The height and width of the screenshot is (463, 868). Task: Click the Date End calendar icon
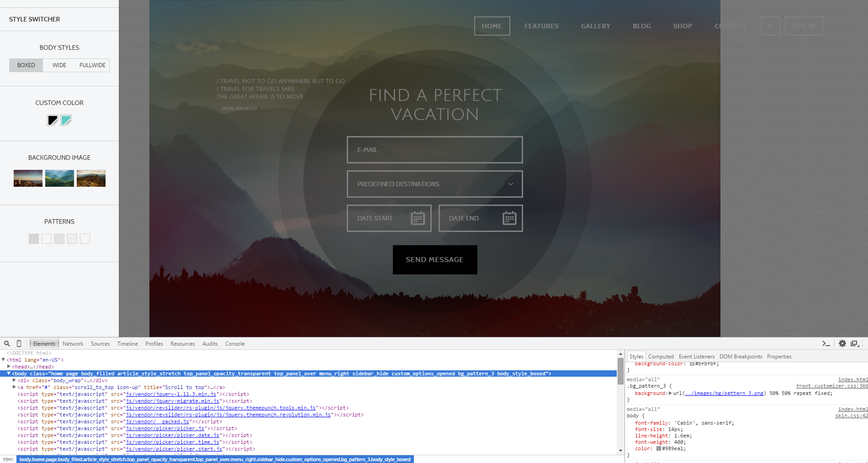(509, 218)
